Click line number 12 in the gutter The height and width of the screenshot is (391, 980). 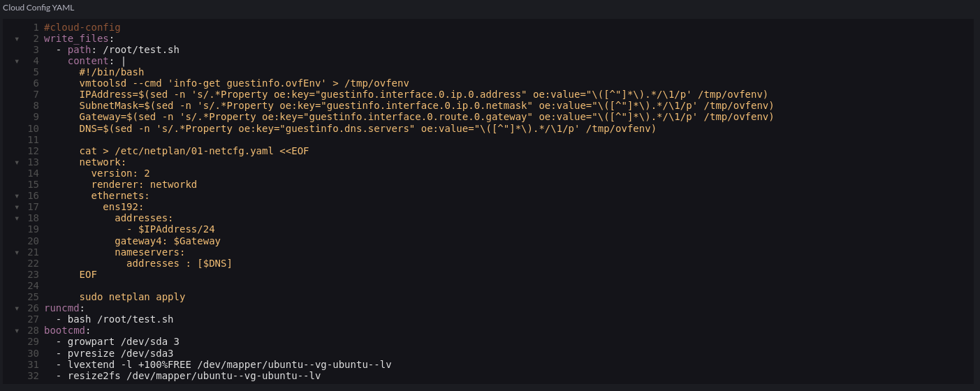pos(33,151)
